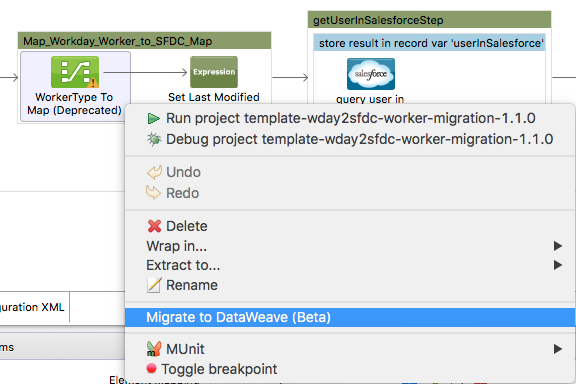
Task: Click the Redo menu entry
Action: click(x=350, y=193)
